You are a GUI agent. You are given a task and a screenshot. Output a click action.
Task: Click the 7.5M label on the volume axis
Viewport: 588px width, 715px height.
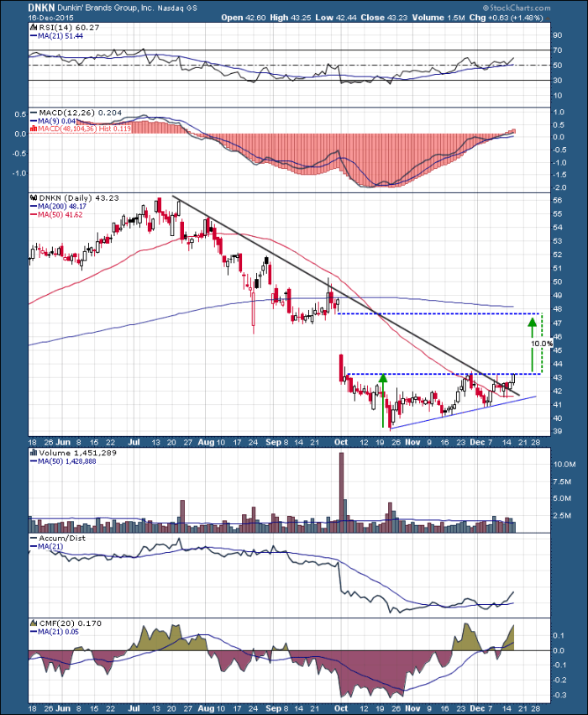click(563, 482)
